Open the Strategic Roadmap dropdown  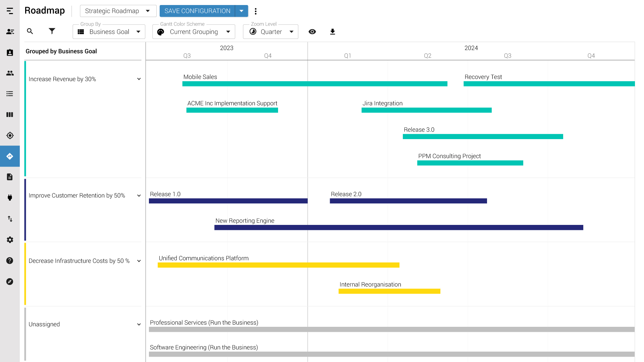[118, 11]
